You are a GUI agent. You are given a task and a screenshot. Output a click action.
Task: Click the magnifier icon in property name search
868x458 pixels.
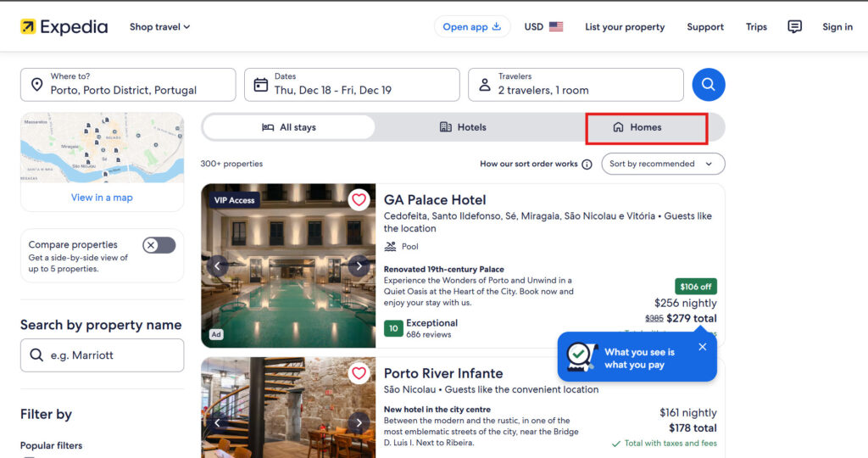36,355
